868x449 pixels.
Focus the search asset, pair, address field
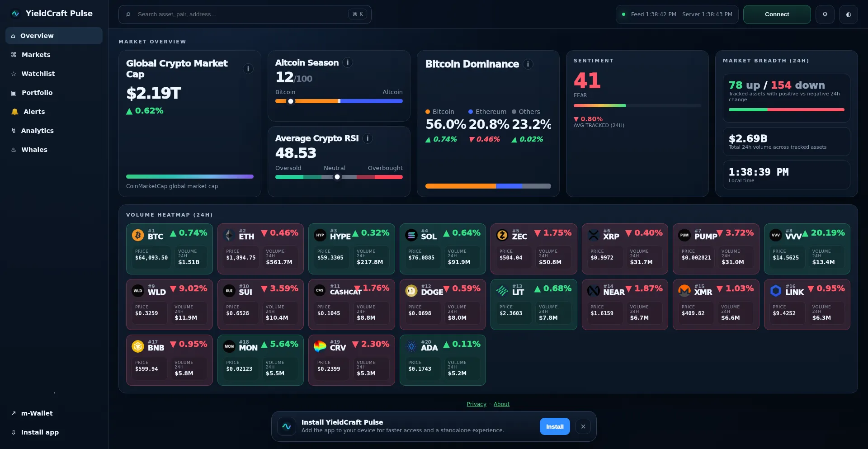[x=245, y=14]
